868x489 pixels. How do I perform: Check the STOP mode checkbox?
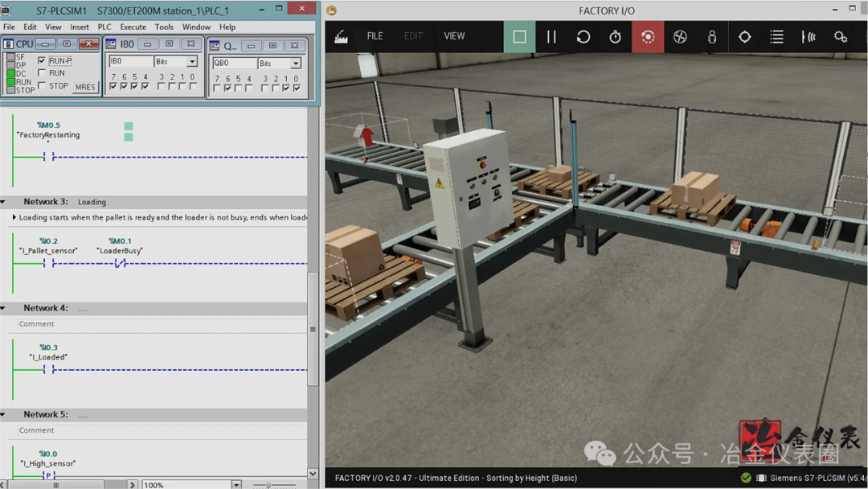(42, 86)
